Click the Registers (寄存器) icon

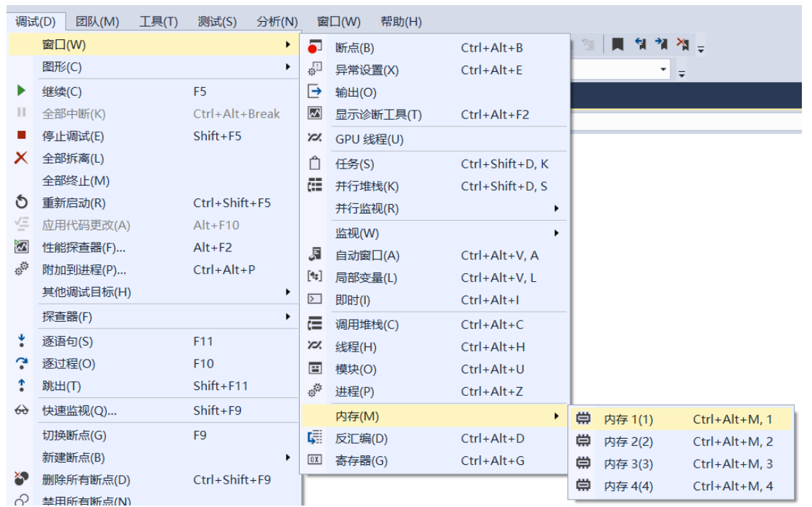tap(314, 460)
